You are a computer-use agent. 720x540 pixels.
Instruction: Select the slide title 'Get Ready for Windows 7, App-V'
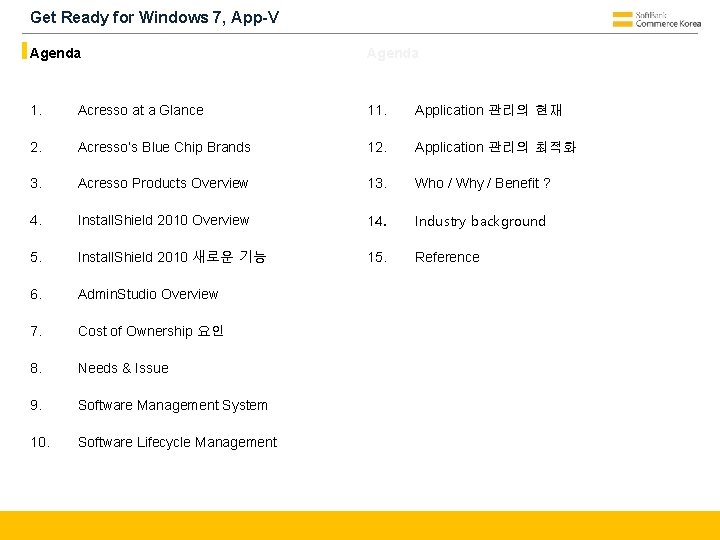coord(154,17)
